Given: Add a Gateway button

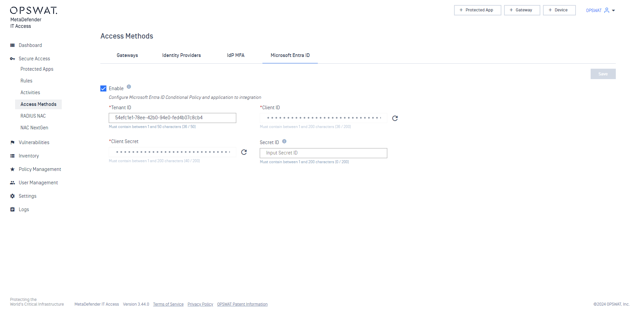Looking at the screenshot, I should point(522,10).
